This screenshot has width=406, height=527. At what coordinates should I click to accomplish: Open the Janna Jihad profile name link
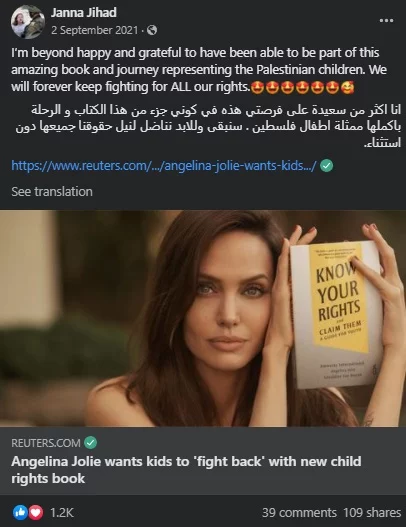(x=84, y=12)
